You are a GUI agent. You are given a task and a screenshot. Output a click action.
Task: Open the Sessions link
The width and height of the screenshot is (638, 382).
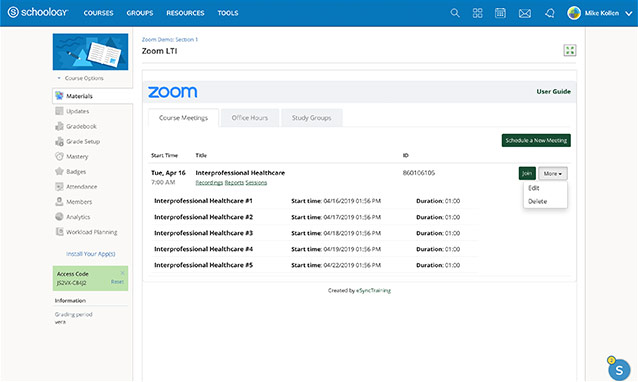click(256, 183)
